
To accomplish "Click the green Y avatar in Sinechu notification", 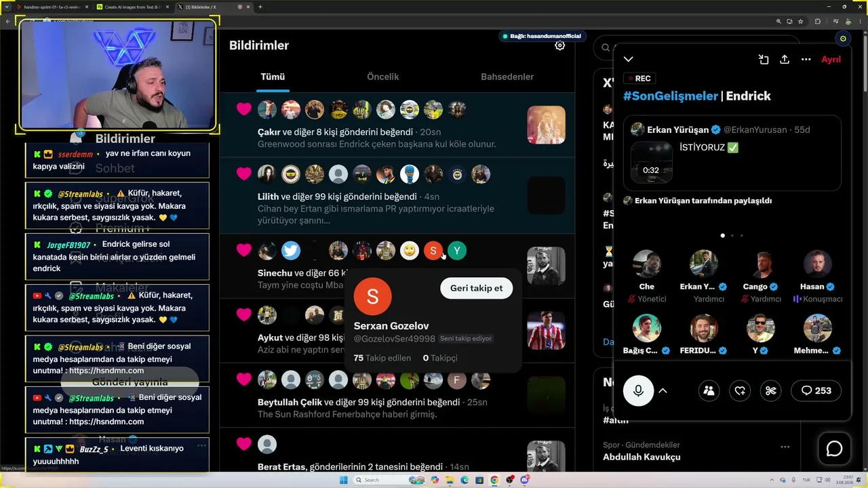I will (x=457, y=251).
